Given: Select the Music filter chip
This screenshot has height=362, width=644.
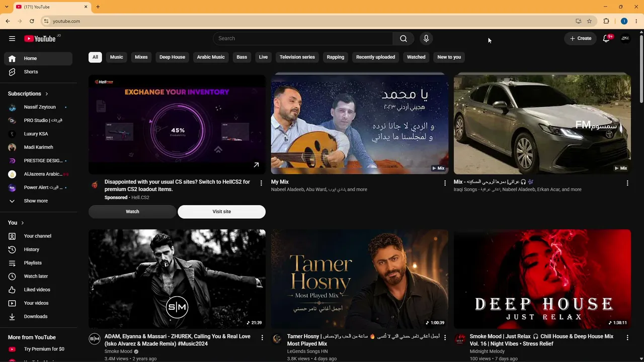Looking at the screenshot, I should [117, 57].
